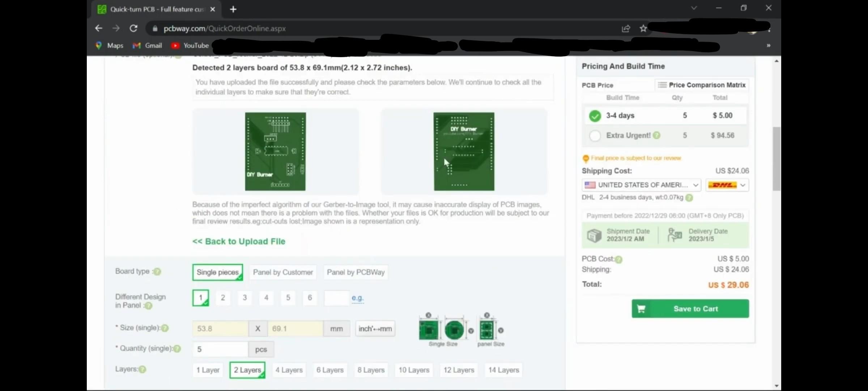Click help icon next to Layers label
The width and height of the screenshot is (868, 391).
coord(142,369)
